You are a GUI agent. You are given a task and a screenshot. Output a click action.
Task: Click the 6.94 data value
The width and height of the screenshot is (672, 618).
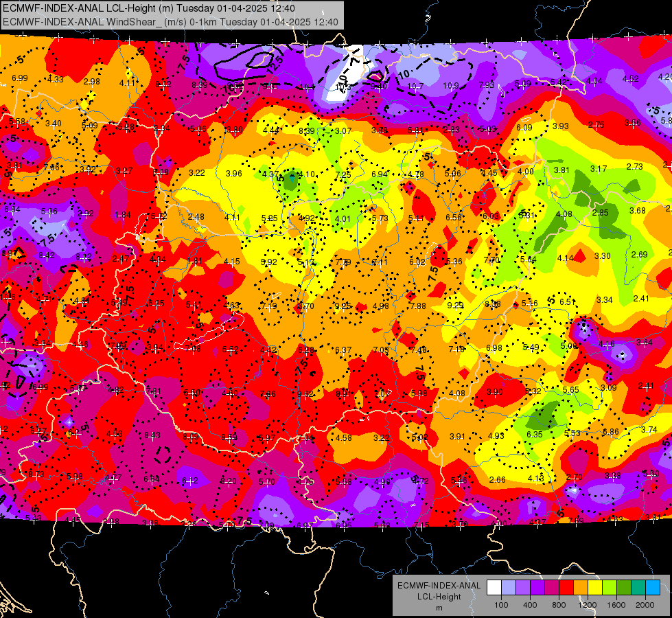point(380,174)
